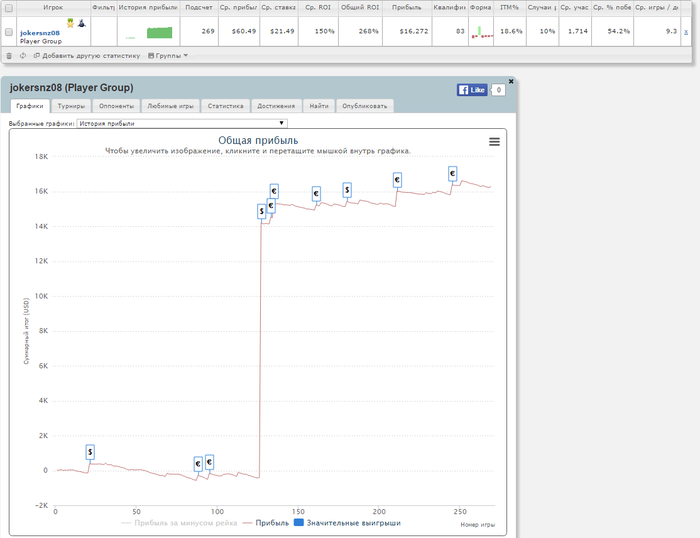
Task: Click the 'Общая прибыль' chart title
Action: 258,140
